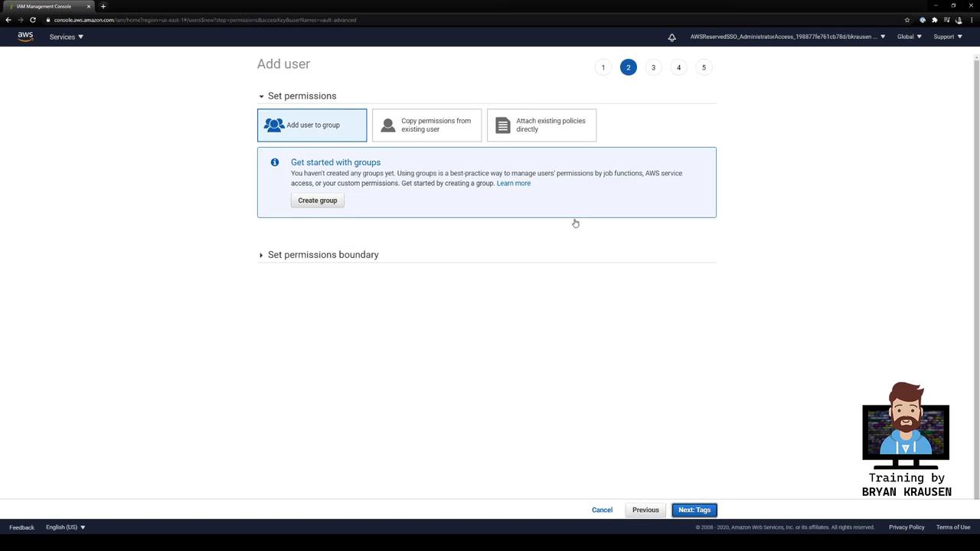The width and height of the screenshot is (980, 551).
Task: Click the blue extension icon beside the star
Action: click(923, 20)
